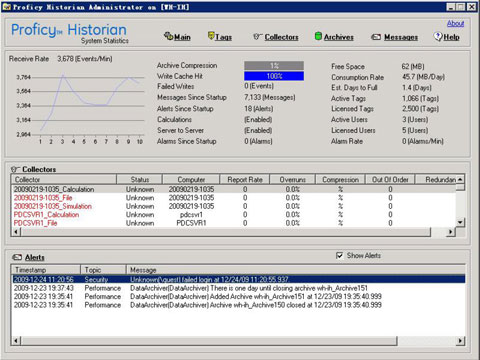This screenshot has height=360, width=480.
Task: Click collectors list scroll up arrow
Action: coord(460,179)
